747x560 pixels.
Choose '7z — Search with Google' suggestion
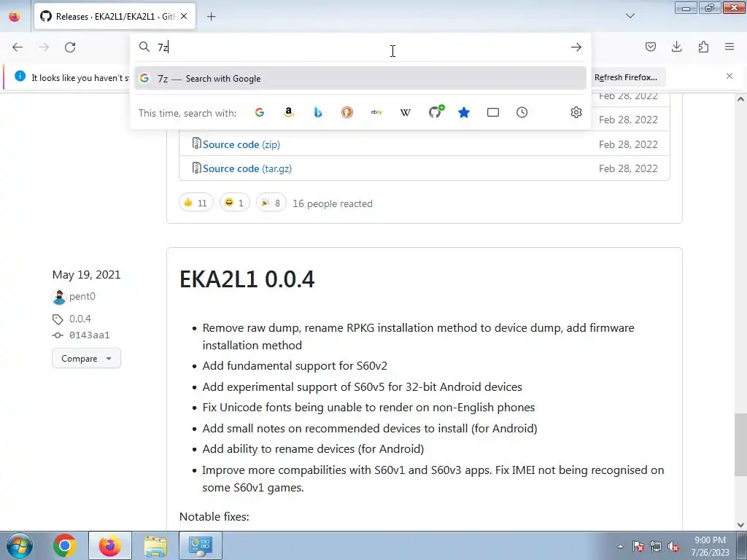click(360, 79)
